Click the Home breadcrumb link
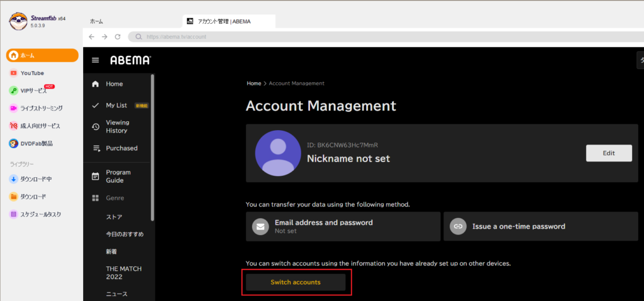 [254, 84]
